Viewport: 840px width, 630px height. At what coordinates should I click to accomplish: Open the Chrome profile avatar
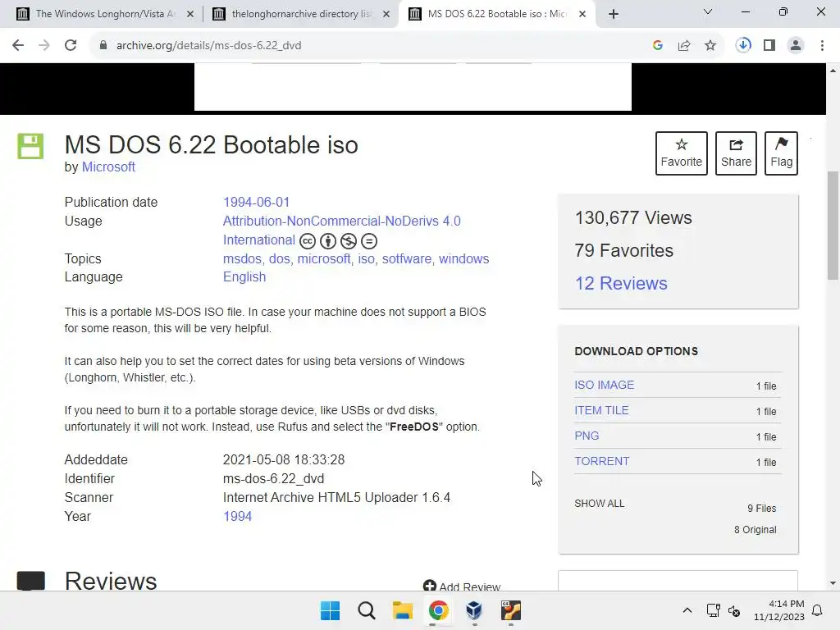click(796, 46)
